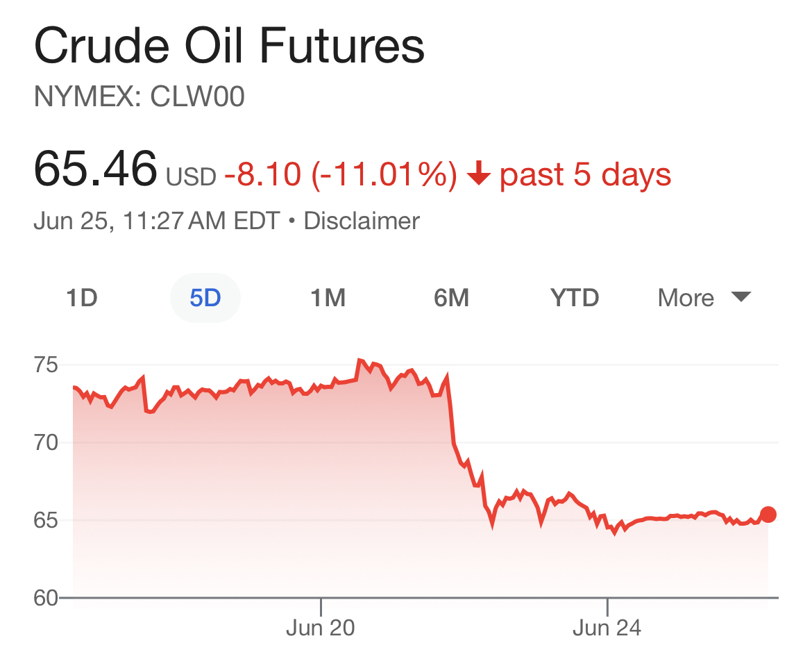
Task: Click the Crude Oil Futures title
Action: [229, 47]
